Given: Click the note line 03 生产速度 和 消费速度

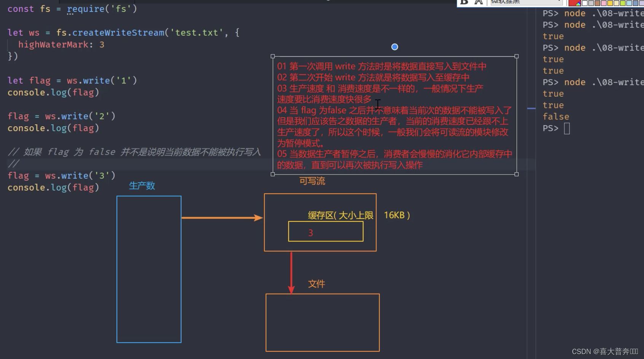Looking at the screenshot, I should 380,88.
